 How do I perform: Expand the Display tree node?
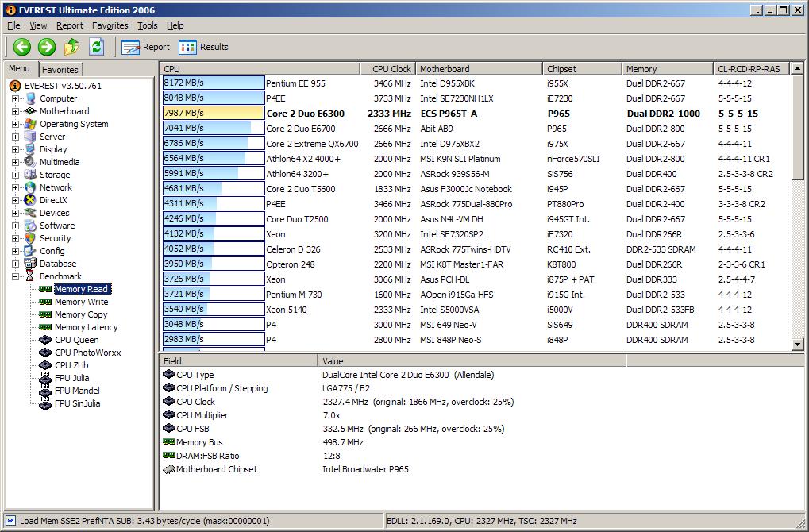[15, 149]
